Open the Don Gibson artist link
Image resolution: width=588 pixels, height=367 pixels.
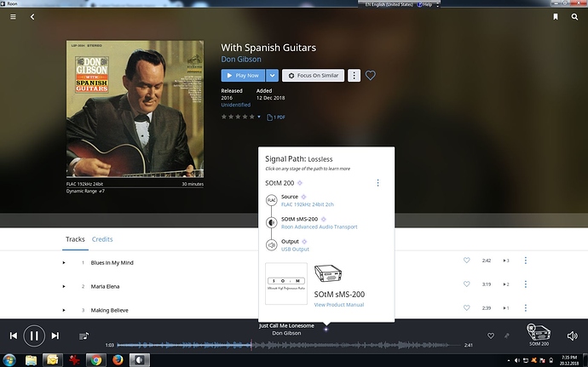point(241,60)
